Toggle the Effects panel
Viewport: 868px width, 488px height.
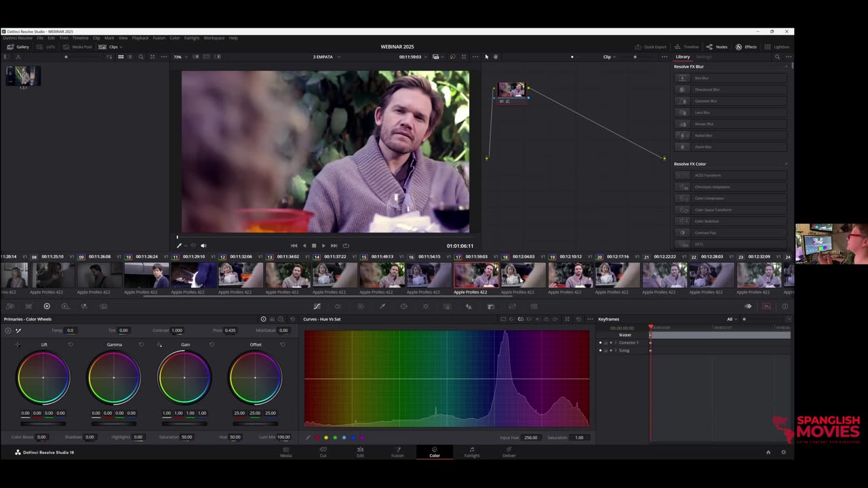(x=747, y=47)
